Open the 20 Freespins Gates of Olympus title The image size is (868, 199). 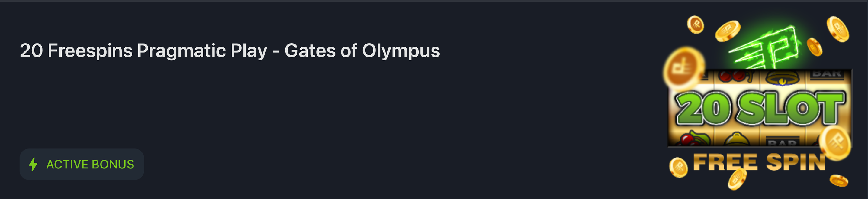pos(230,51)
